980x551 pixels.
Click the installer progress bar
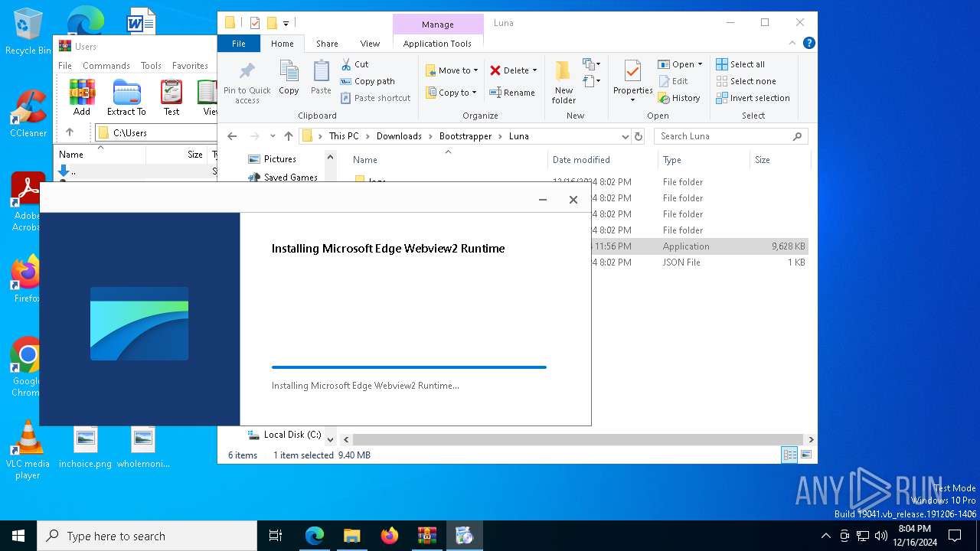tap(409, 367)
